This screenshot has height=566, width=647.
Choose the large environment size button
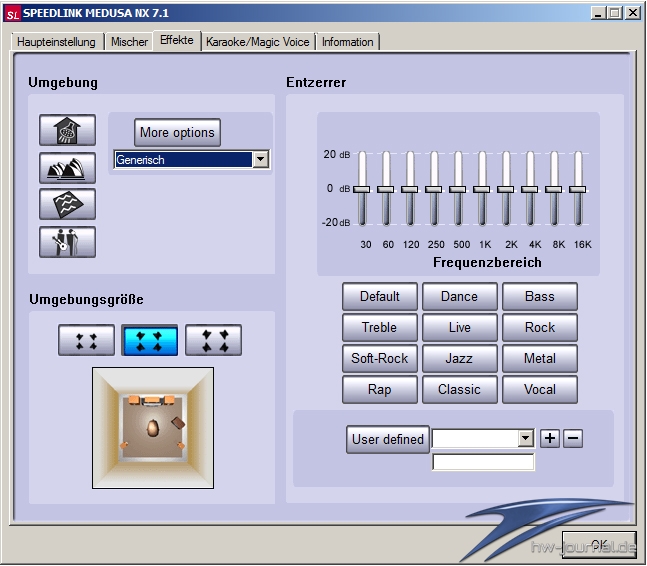(x=213, y=340)
